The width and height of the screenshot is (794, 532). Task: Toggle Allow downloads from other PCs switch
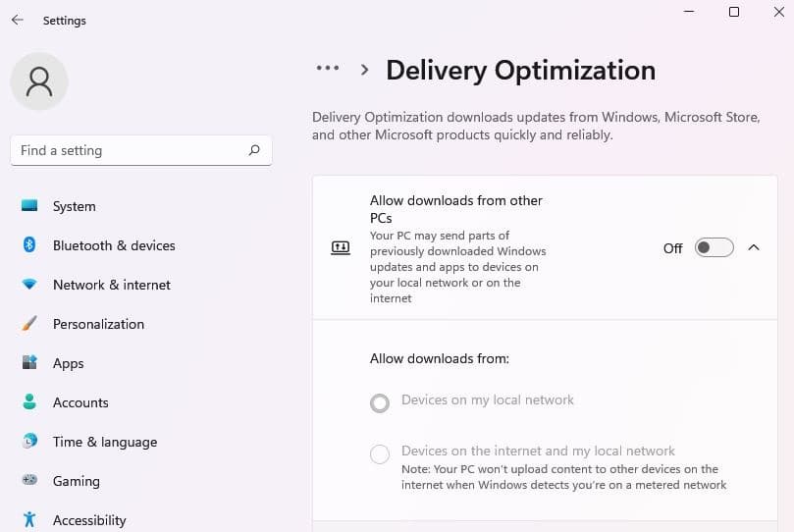(x=714, y=248)
